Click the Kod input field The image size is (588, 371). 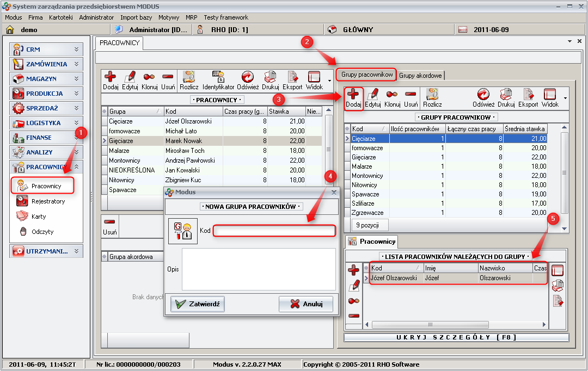click(x=274, y=231)
